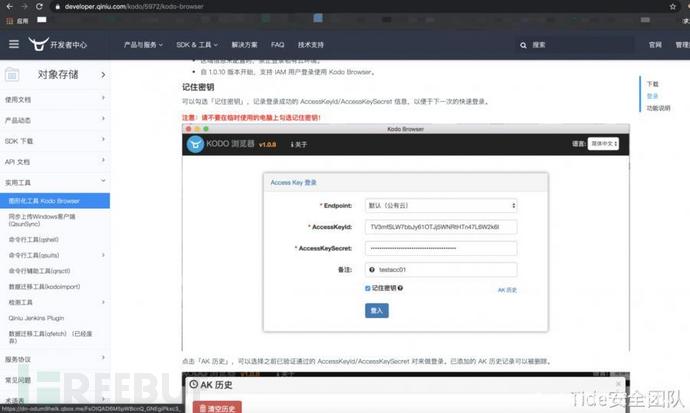Open the AK 历史 link in login form
The height and width of the screenshot is (413, 690).
coord(507,290)
